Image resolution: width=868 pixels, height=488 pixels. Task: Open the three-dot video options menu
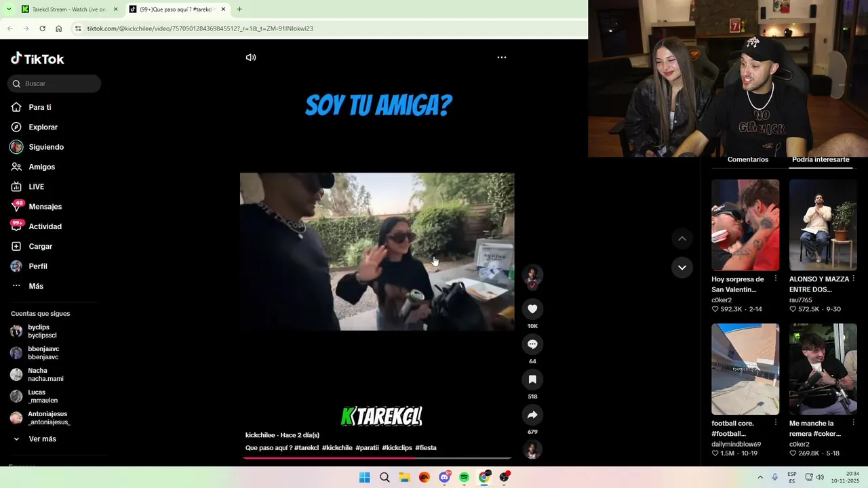pos(502,58)
